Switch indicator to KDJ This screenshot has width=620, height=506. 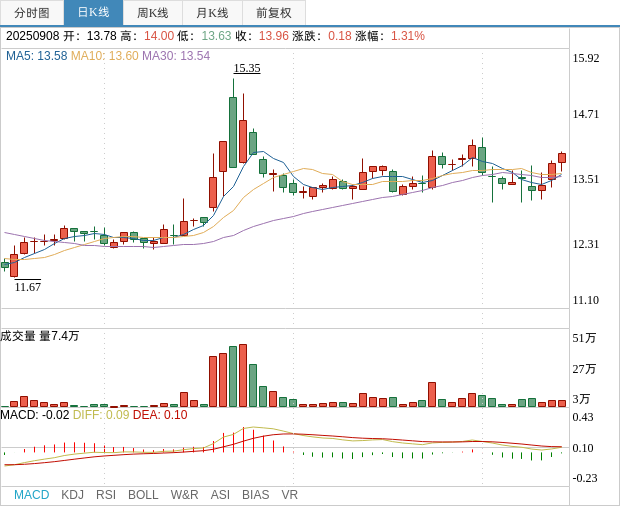(x=72, y=495)
